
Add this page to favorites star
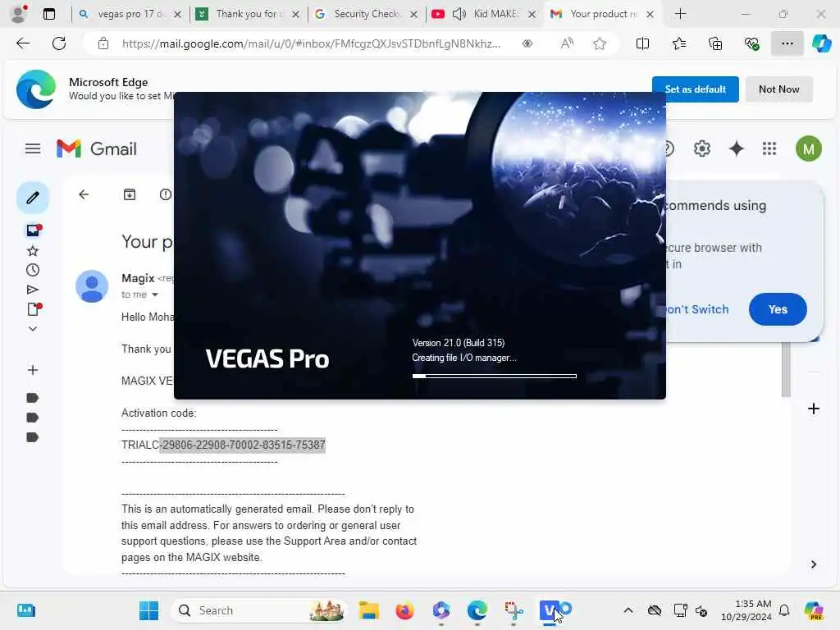(600, 43)
